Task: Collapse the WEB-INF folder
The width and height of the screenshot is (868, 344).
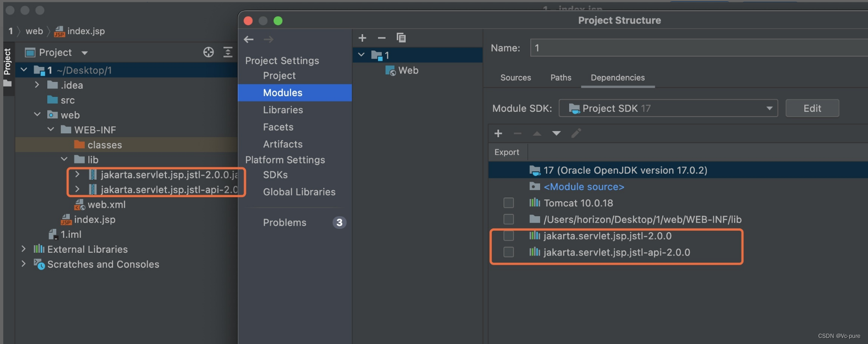Action: click(x=51, y=130)
